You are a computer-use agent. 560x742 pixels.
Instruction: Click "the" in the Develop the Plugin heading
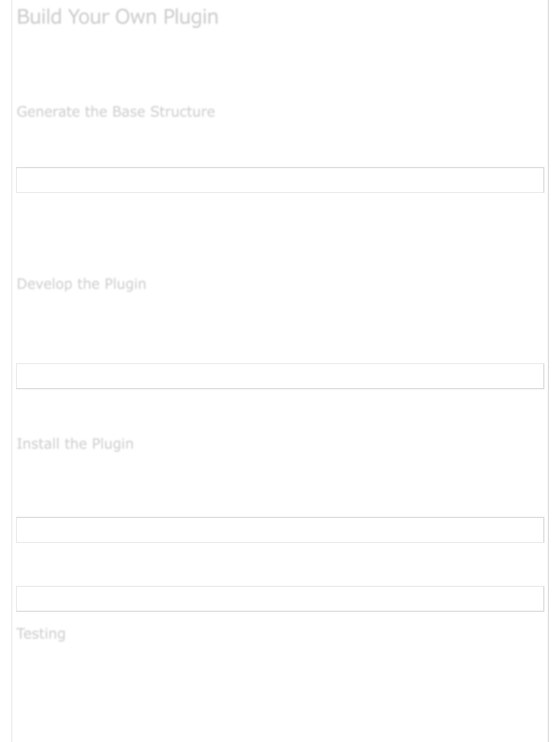coord(88,284)
